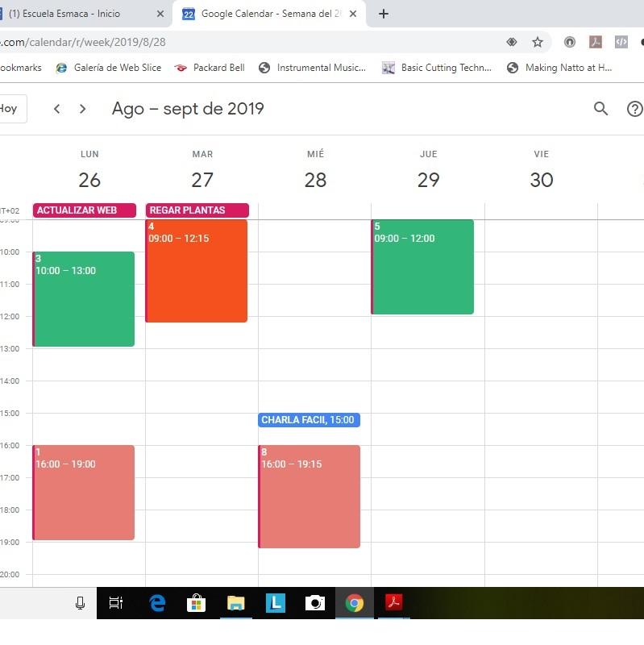Open the orange Tuesday 09:00 – 12:15 event
The height and width of the screenshot is (645, 644).
click(x=197, y=274)
